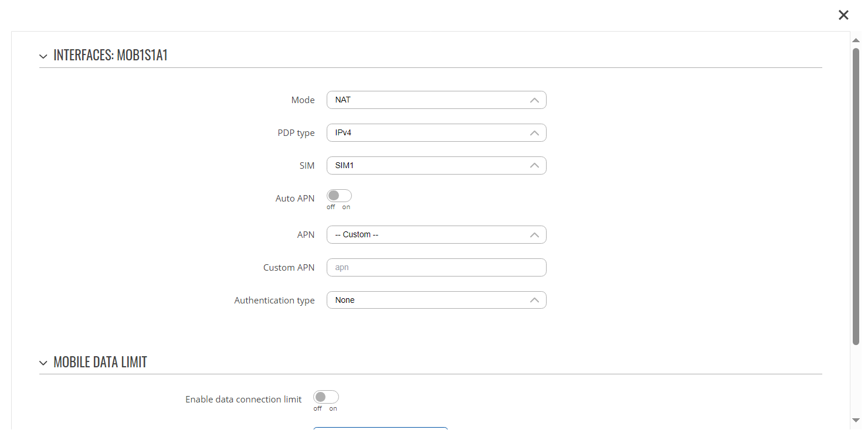Collapse the Mobile Data Limit section chevron
The image size is (868, 430).
(43, 363)
